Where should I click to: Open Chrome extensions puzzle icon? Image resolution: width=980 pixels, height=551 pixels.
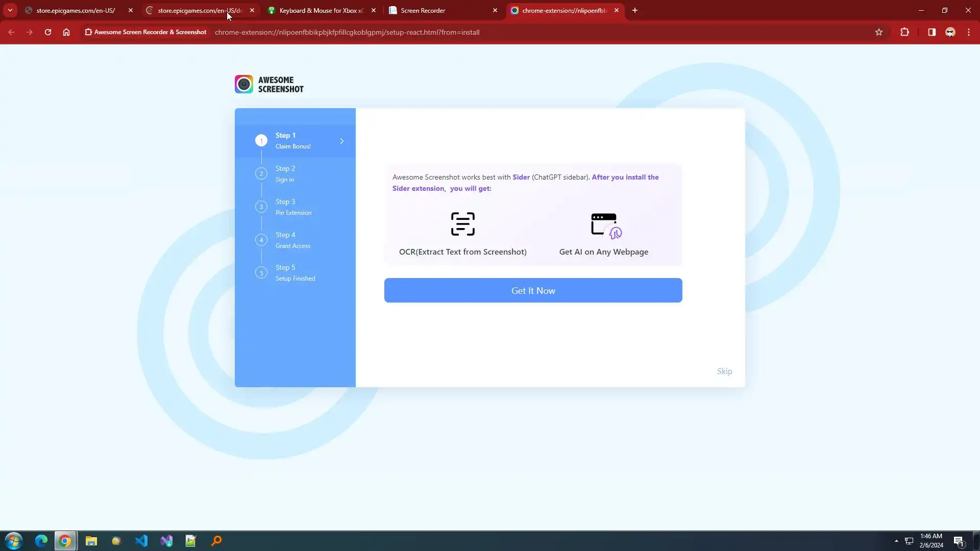[x=904, y=32]
